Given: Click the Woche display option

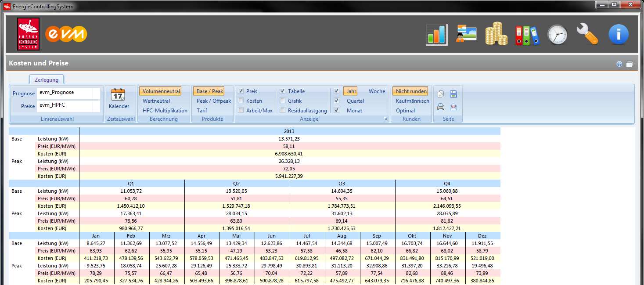Looking at the screenshot, I should point(377,91).
